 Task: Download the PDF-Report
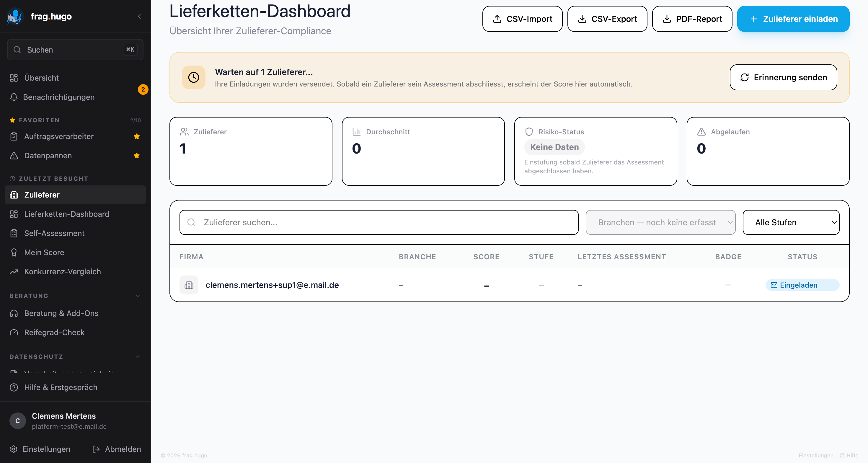tap(692, 19)
